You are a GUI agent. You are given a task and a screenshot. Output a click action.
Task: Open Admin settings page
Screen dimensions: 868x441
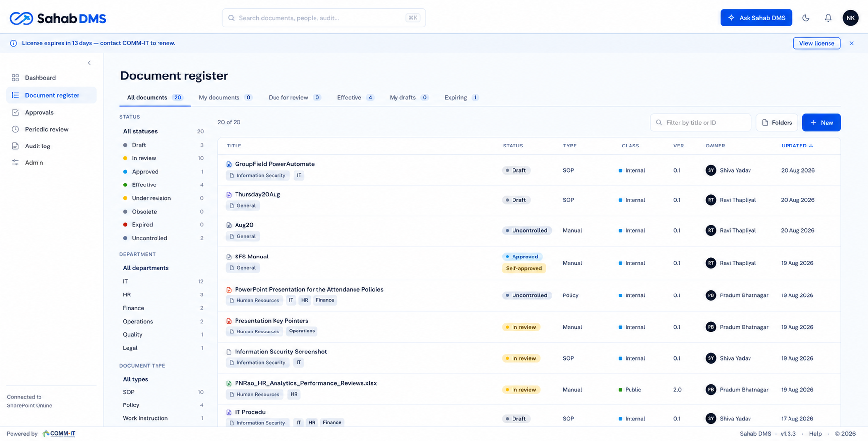[51, 162]
